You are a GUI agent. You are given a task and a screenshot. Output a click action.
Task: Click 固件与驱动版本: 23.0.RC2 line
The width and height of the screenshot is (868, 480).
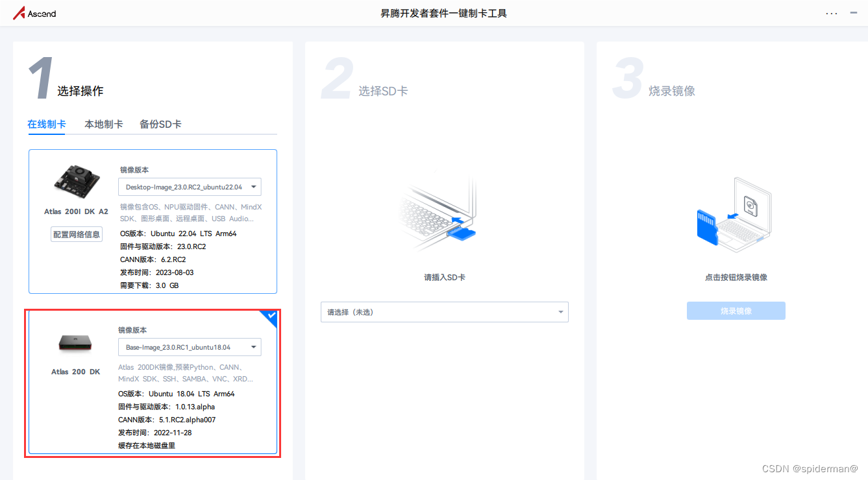(x=163, y=246)
